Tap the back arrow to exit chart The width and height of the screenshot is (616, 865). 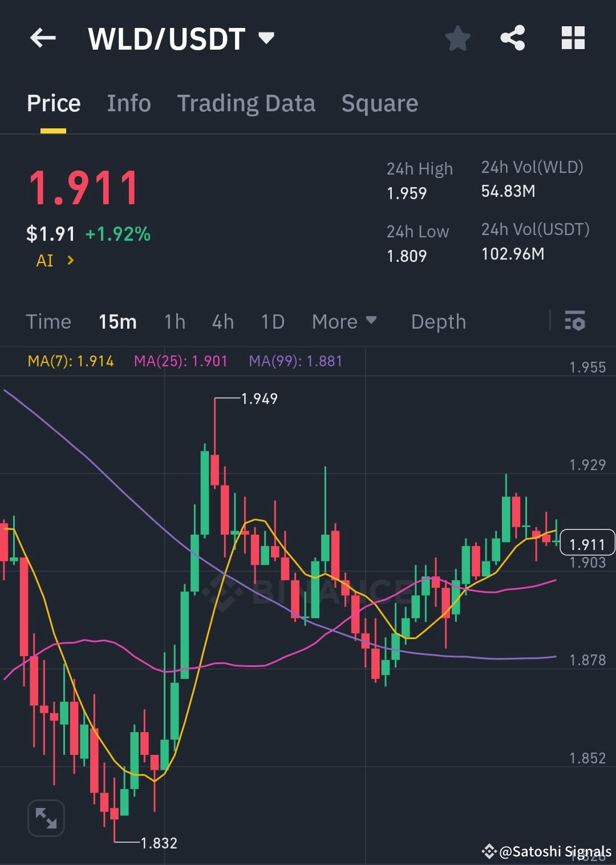click(x=42, y=38)
